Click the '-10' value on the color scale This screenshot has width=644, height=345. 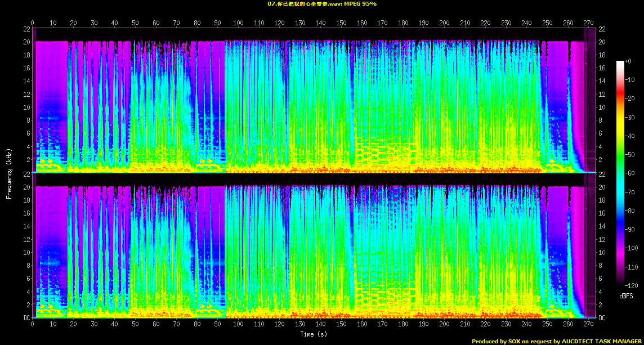click(629, 80)
